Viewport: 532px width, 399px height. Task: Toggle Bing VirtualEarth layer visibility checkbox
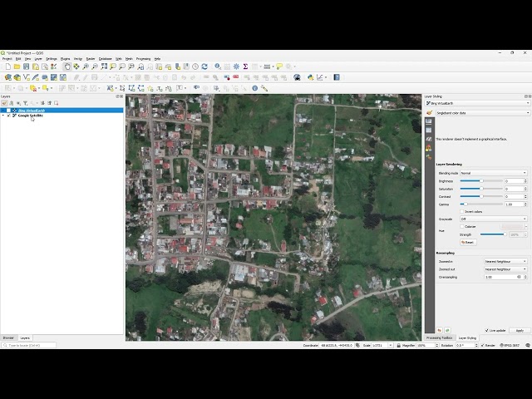point(8,111)
